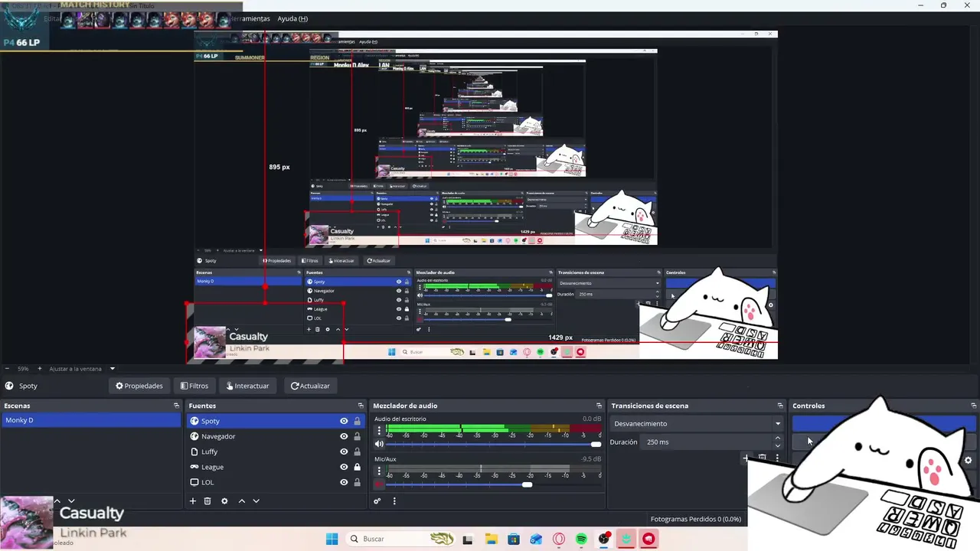The width and height of the screenshot is (980, 551).
Task: Open the Ayuda menu
Action: [292, 18]
